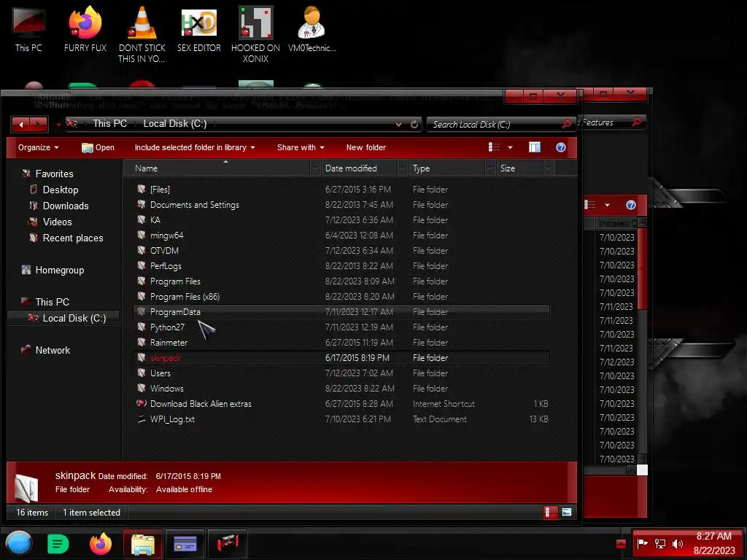The image size is (747, 560).
Task: Click the Start orb on taskbar
Action: tap(18, 543)
